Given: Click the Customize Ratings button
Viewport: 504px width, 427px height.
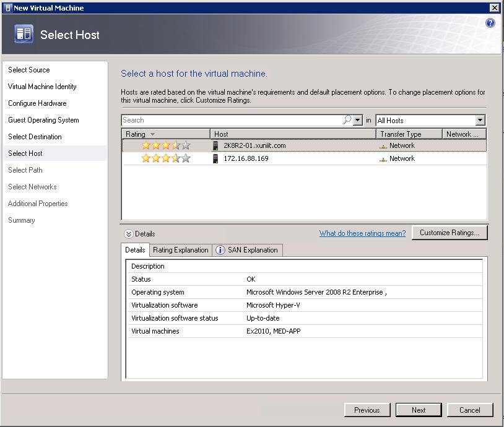Looking at the screenshot, I should 450,233.
